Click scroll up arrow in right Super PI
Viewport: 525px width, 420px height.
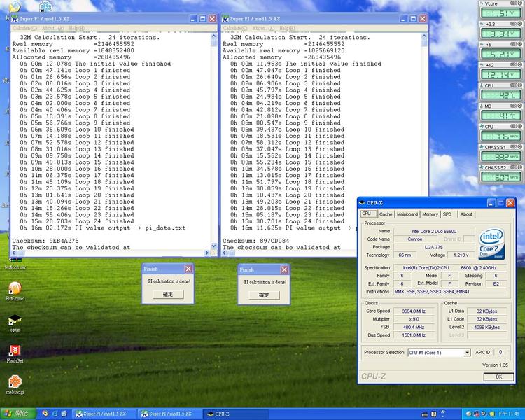tap(424, 36)
